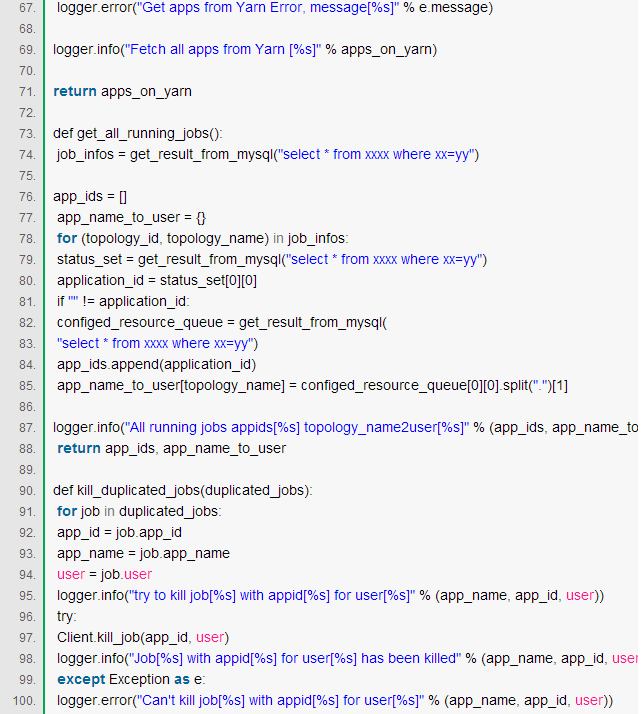Click the 'has been killed' log string
Image resolution: width=642 pixels, height=714 pixels.
tap(295, 658)
